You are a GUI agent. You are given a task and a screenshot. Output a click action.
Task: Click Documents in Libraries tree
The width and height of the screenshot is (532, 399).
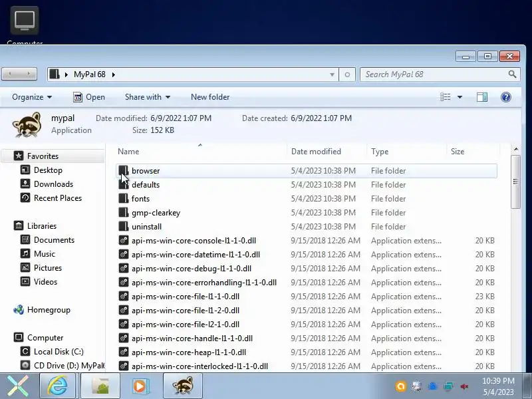click(54, 239)
